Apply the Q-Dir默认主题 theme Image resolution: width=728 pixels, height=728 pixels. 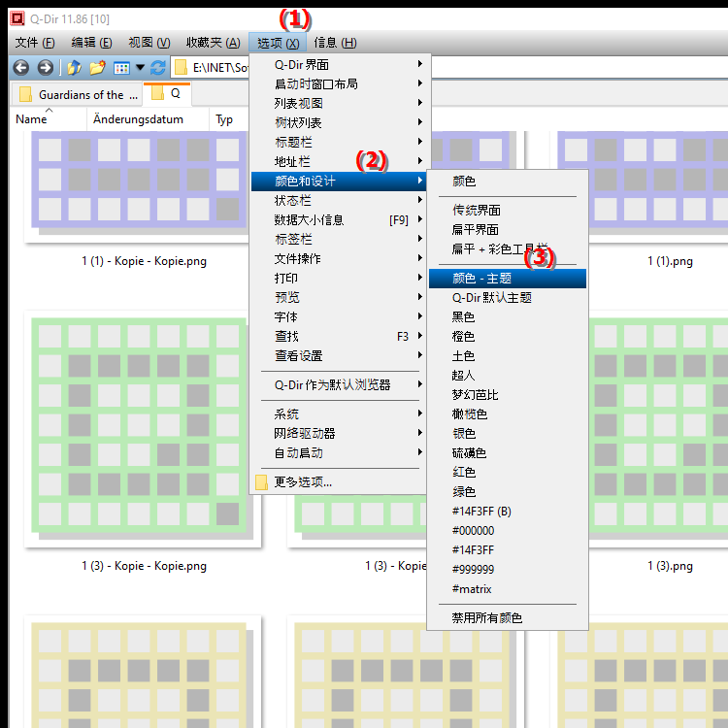(508, 298)
